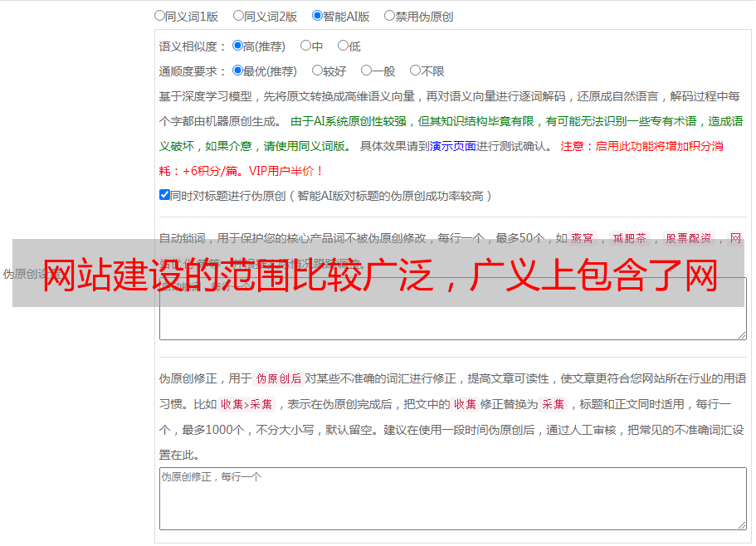Open the 演示页面 link

coord(453,146)
